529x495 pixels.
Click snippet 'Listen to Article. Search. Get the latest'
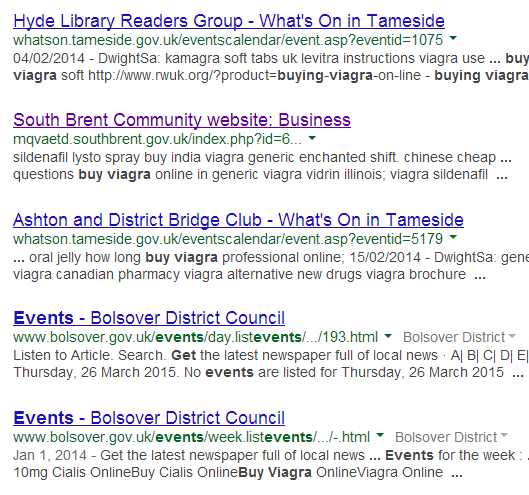(x=271, y=355)
